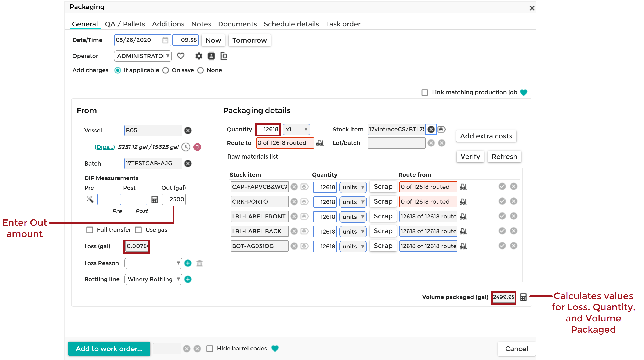
Task: Expand the quantity multiplier x1 dropdown
Action: click(296, 130)
